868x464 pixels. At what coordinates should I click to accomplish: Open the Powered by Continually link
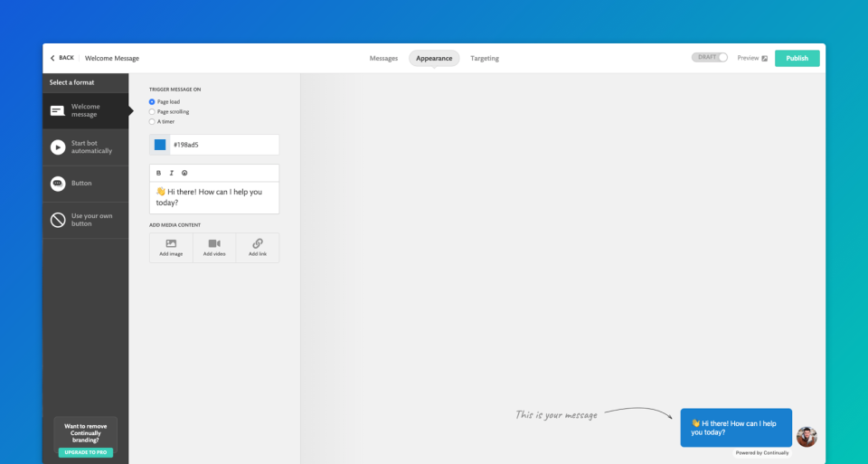click(762, 453)
